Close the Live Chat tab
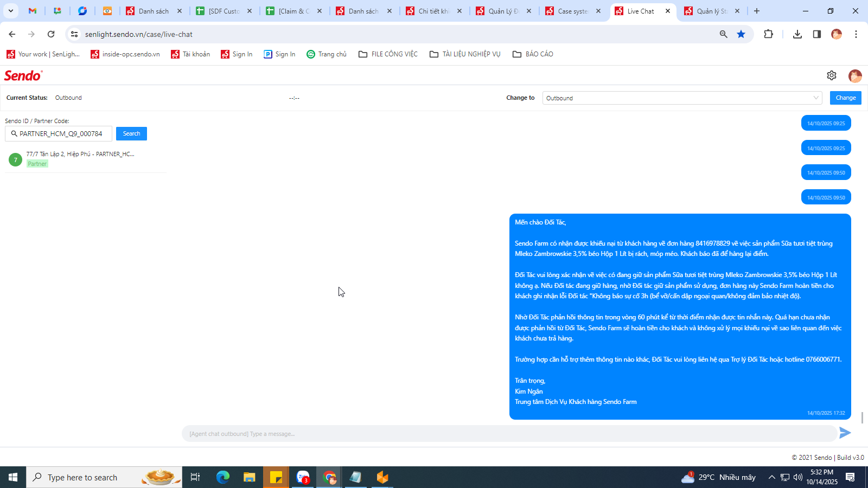Image resolution: width=868 pixels, height=488 pixels. (x=668, y=11)
